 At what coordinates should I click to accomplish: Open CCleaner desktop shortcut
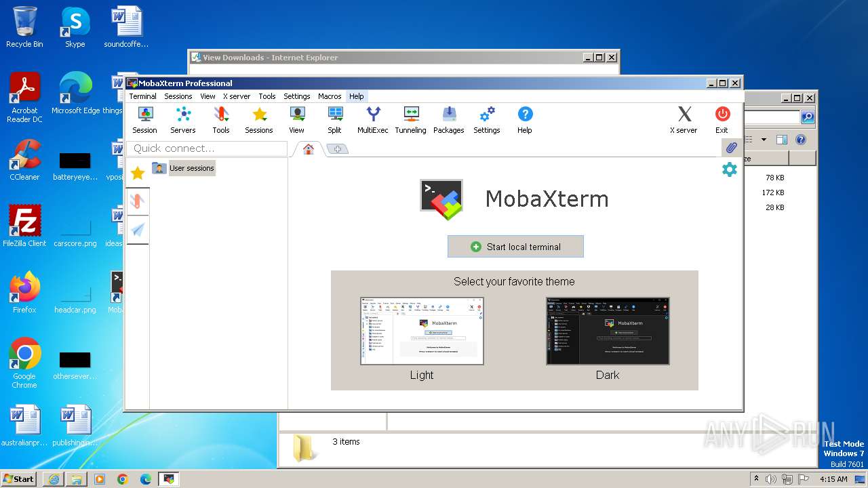pyautogui.click(x=24, y=160)
